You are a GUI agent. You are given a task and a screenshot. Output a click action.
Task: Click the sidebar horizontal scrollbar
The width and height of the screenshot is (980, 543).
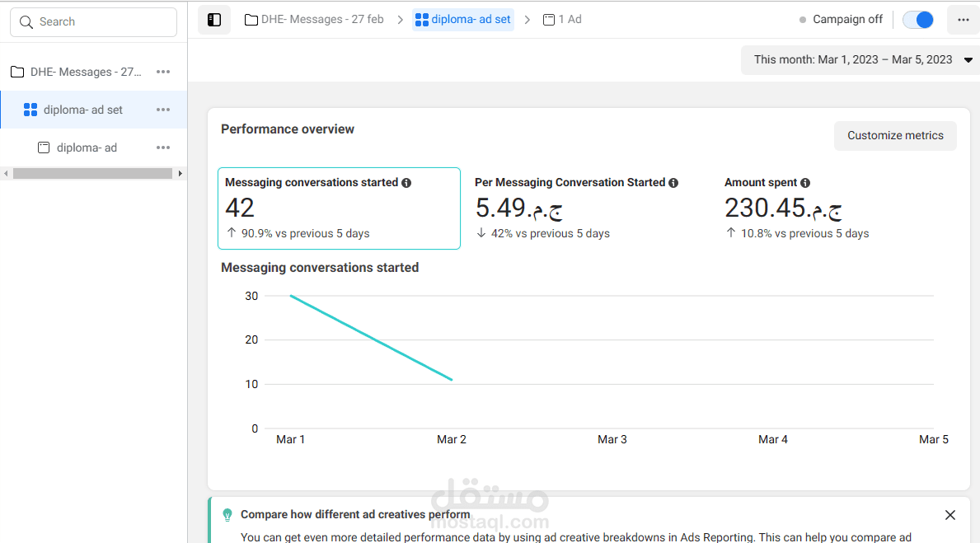(92, 174)
